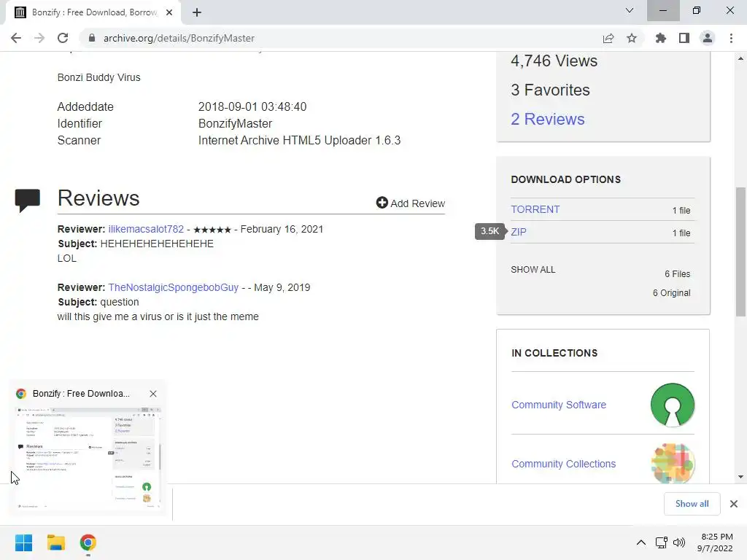
Task: Share this page icon in address bar
Action: click(608, 38)
